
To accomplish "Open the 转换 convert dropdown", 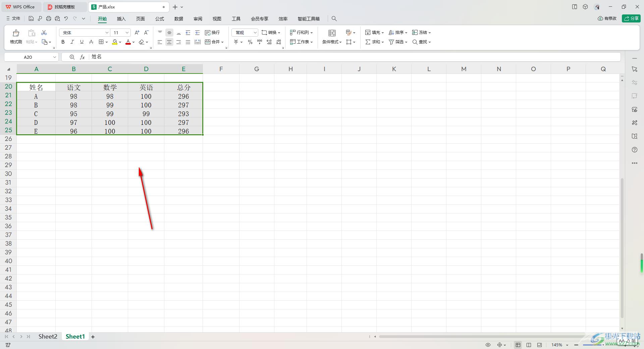I will [271, 33].
